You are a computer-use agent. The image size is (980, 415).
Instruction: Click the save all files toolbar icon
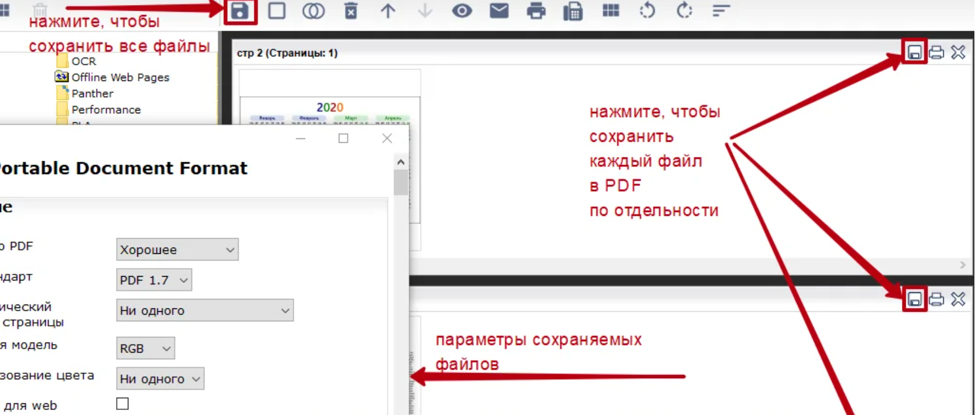click(240, 11)
